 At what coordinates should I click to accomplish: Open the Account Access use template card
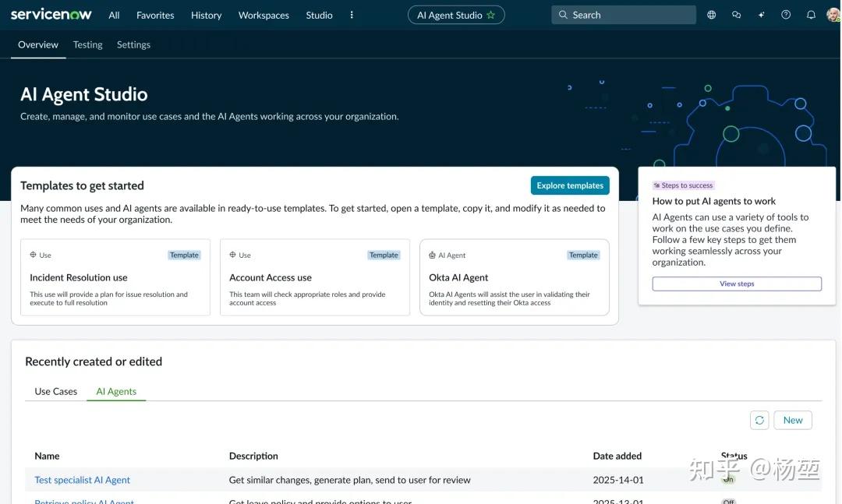pos(315,277)
